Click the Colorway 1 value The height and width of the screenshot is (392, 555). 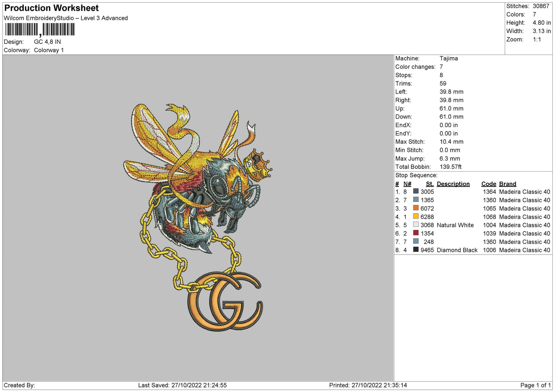click(49, 50)
